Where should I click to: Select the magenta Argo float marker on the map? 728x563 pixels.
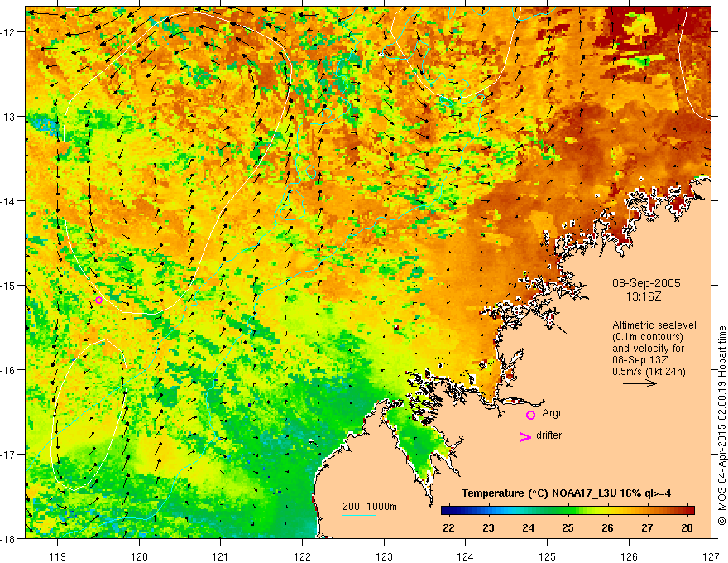(x=99, y=300)
